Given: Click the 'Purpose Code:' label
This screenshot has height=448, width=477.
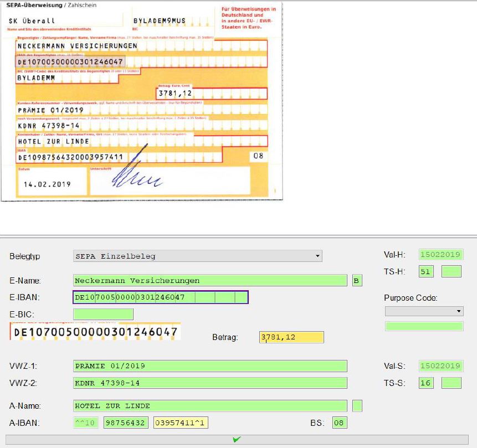Looking at the screenshot, I should [x=411, y=298].
